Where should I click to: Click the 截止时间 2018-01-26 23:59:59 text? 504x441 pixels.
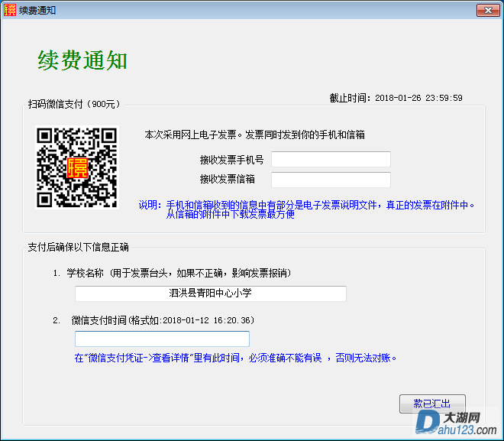click(x=396, y=98)
